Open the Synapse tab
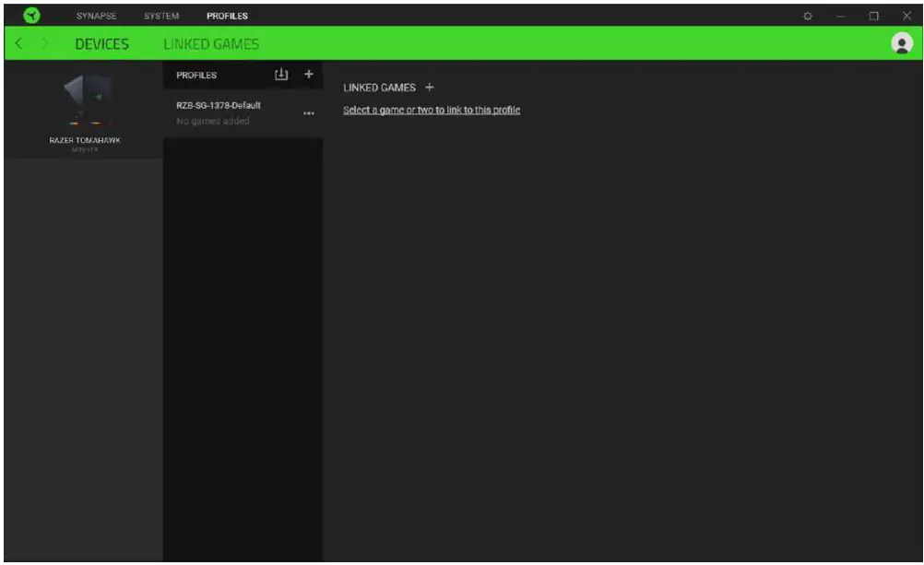Image resolution: width=924 pixels, height=565 pixels. [96, 16]
